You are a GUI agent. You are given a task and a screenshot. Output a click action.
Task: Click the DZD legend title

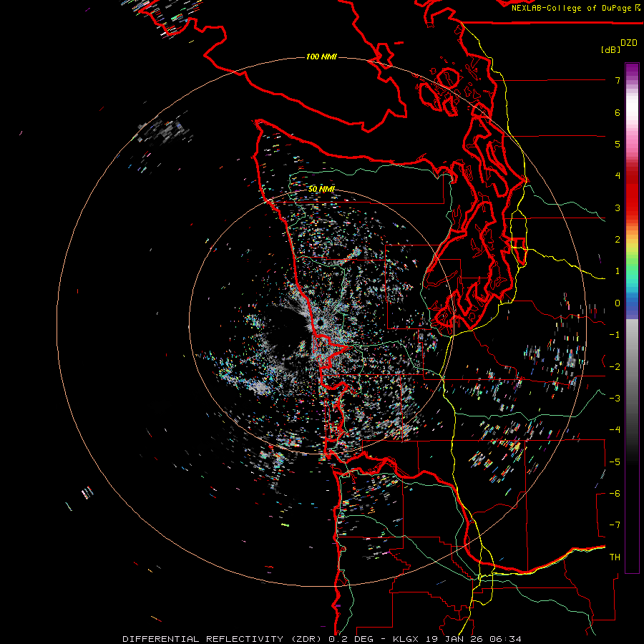pos(629,43)
